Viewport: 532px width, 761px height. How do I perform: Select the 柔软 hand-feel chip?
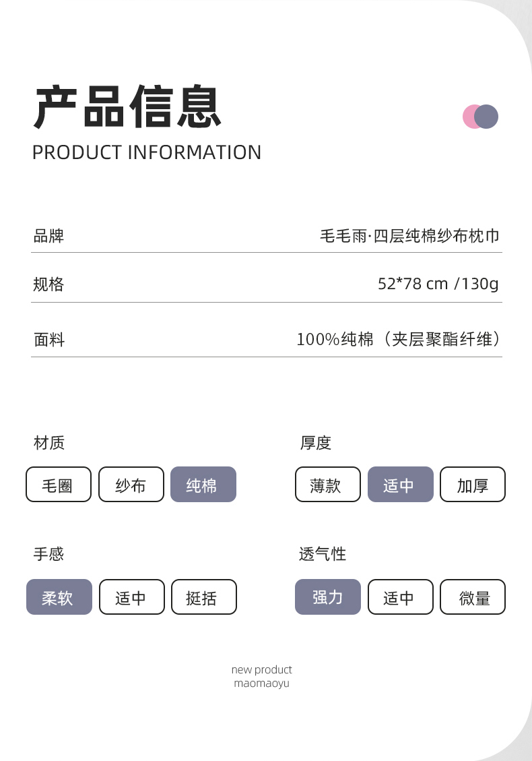tap(59, 597)
